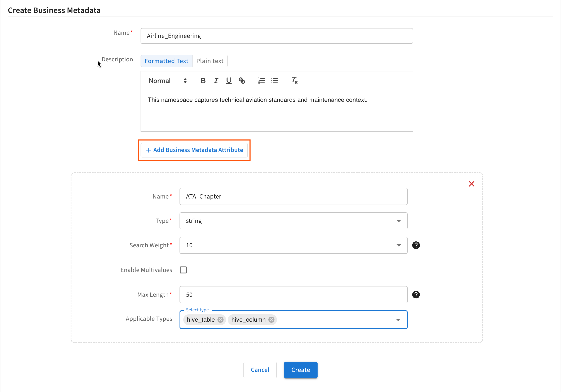
Task: Click the underline formatting icon
Action: 229,81
